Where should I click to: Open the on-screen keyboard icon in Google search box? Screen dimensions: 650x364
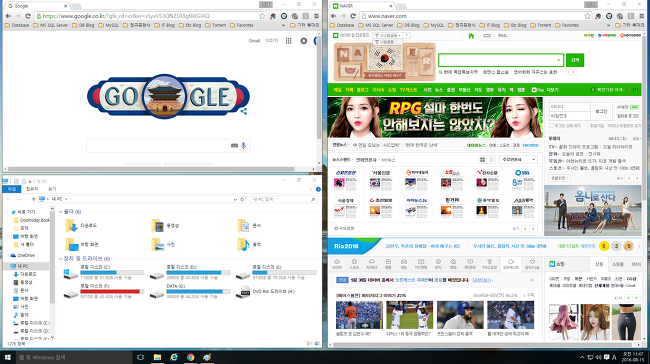pyautogui.click(x=234, y=146)
